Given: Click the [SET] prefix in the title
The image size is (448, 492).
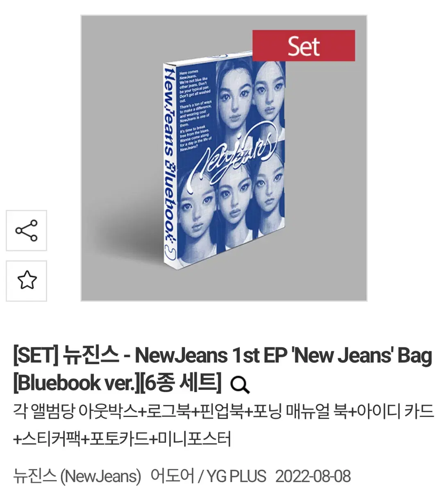Looking at the screenshot, I should (x=36, y=355).
